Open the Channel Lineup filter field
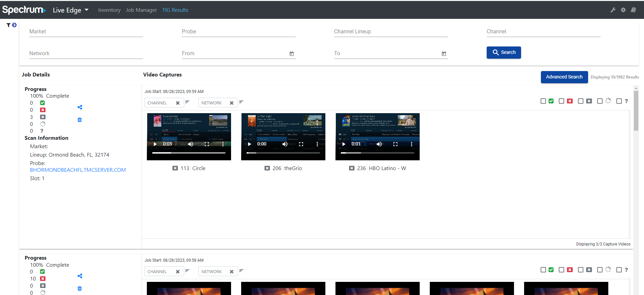 tap(391, 32)
